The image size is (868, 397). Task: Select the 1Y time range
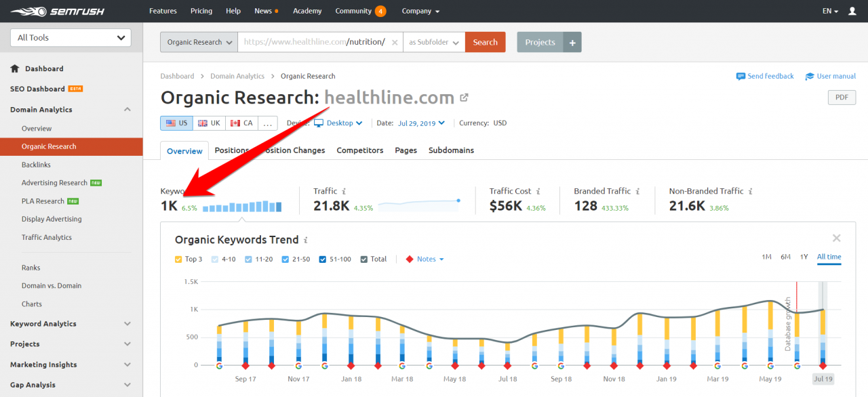coord(804,257)
